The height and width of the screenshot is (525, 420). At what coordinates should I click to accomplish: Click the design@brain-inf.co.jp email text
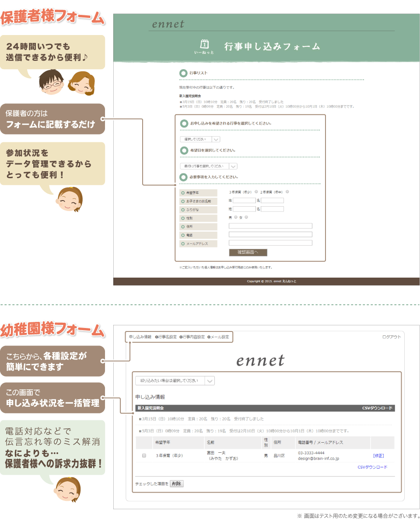[x=318, y=459]
